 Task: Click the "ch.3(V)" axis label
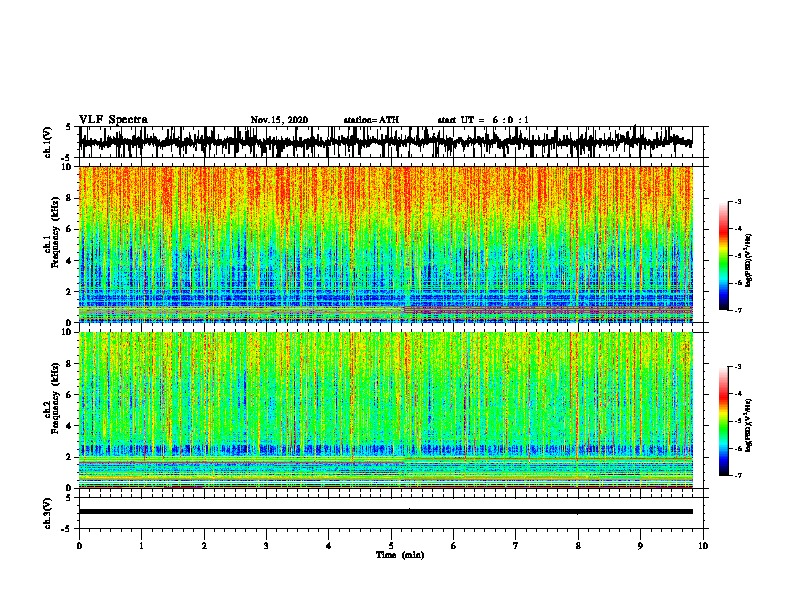[47, 514]
